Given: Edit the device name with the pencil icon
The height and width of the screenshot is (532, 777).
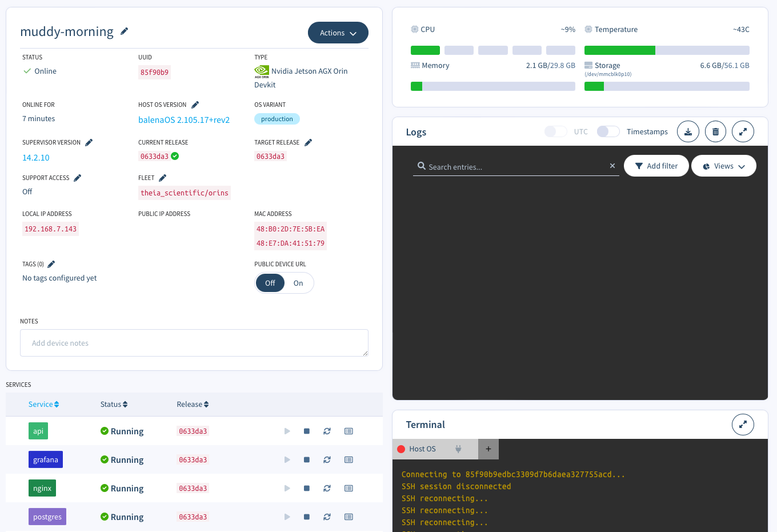Looking at the screenshot, I should tap(124, 32).
